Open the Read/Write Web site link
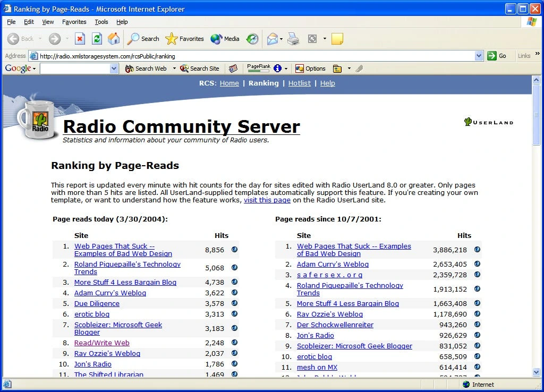The height and width of the screenshot is (392, 544). click(x=101, y=343)
